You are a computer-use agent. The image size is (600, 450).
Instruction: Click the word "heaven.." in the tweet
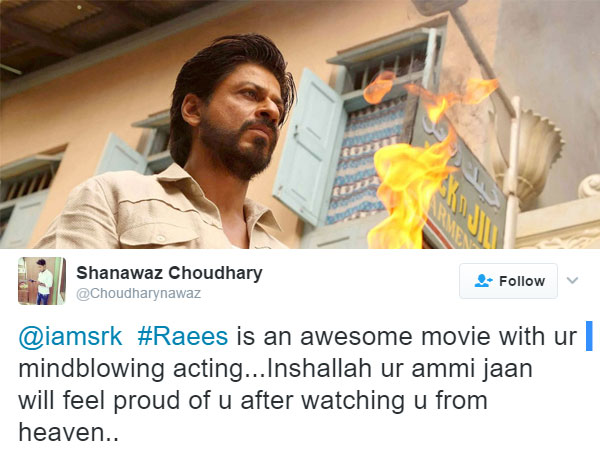coord(68,433)
